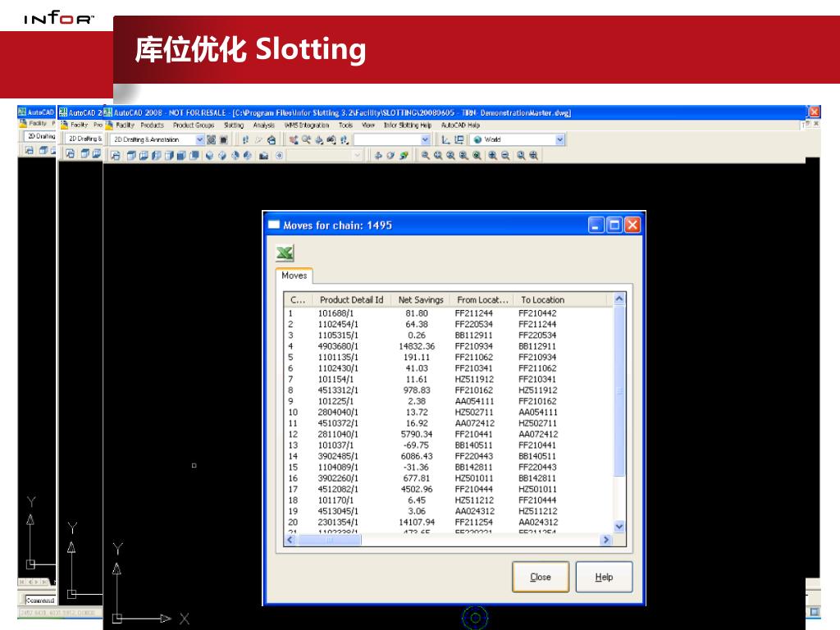840x630 pixels.
Task: Select row with product 4903680/1
Action: tap(447, 346)
